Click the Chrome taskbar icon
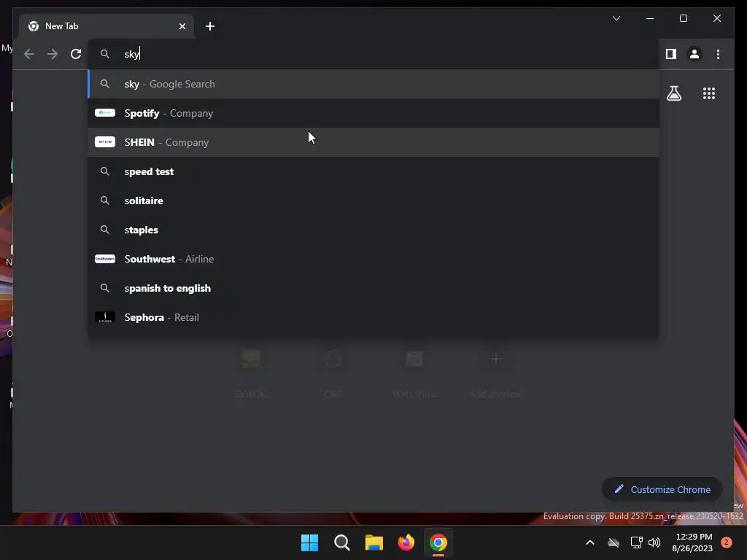This screenshot has height=560, width=747. point(438,542)
